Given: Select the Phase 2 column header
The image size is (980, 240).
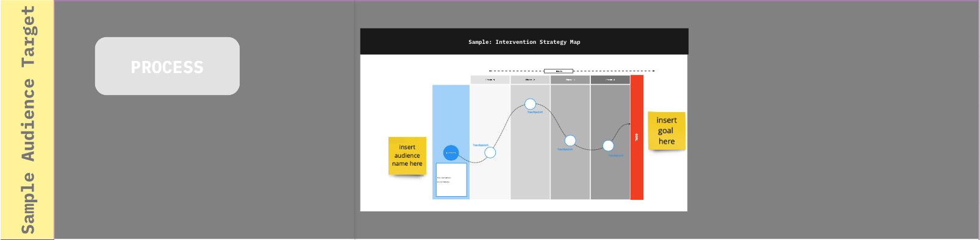Looking at the screenshot, I should point(531,80).
